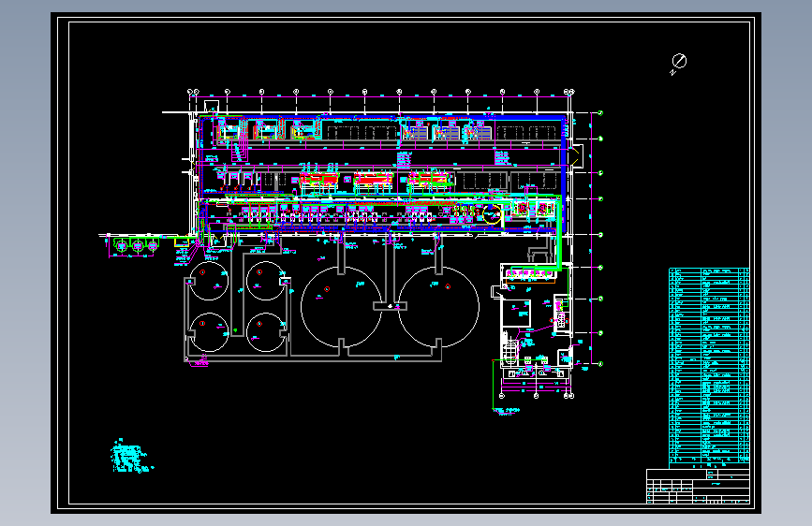Select the yellow circle in the pipe gallery
Image resolution: width=812 pixels, height=526 pixels.
coord(492,213)
